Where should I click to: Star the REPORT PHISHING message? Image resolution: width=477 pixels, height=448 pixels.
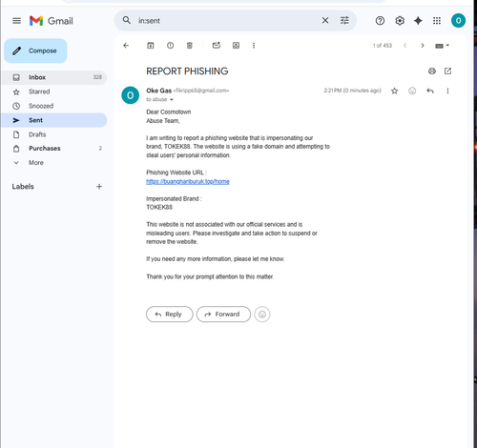point(394,91)
